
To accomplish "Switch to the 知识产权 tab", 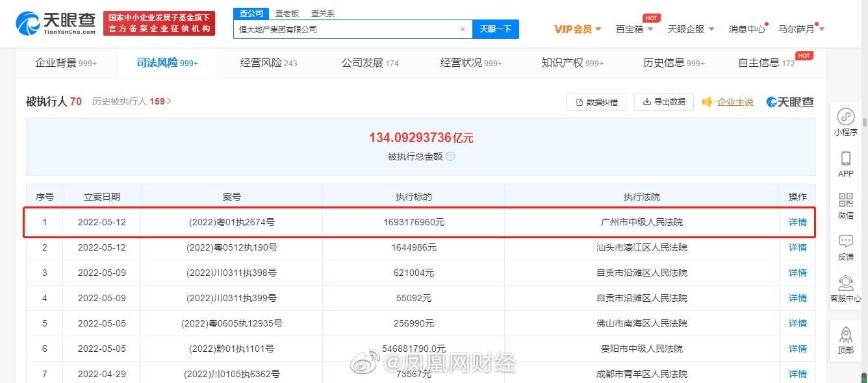I will tap(572, 63).
